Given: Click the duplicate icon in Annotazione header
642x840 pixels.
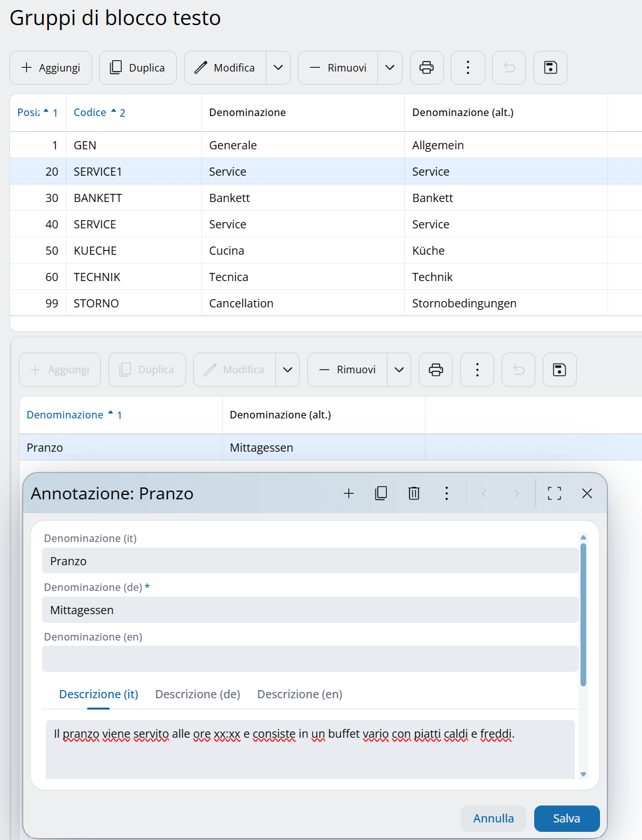Looking at the screenshot, I should click(381, 494).
